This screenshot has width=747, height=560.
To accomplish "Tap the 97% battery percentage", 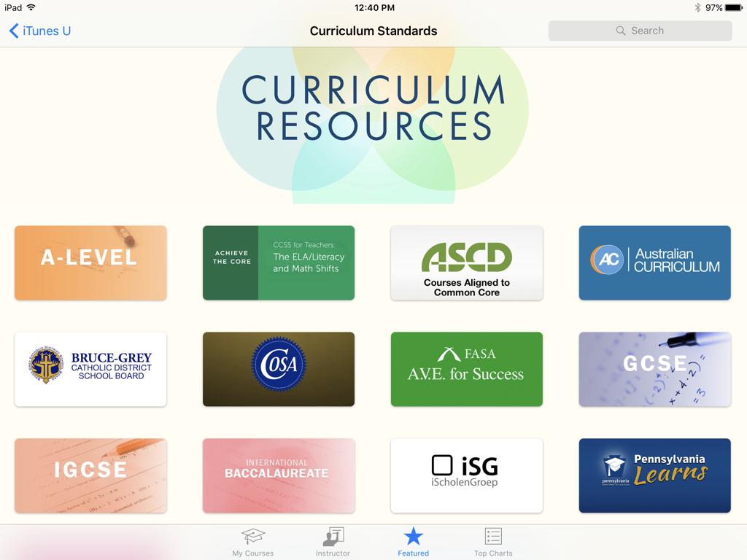I will pyautogui.click(x=713, y=7).
